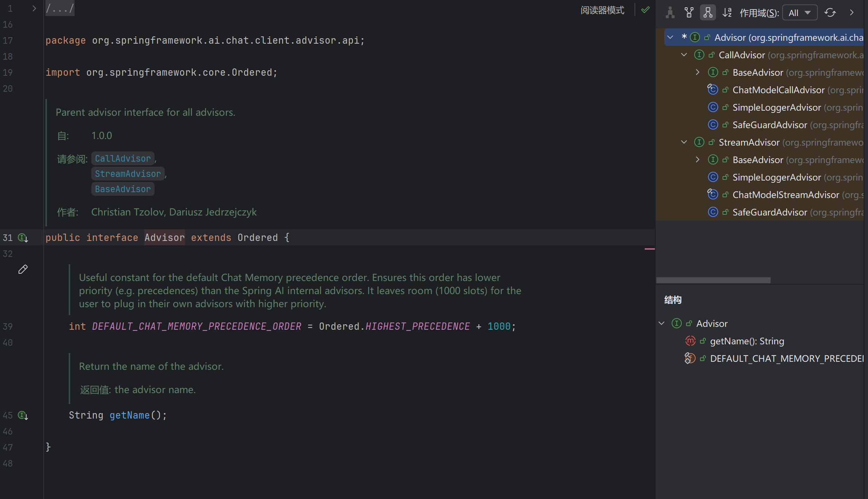
Task: Open the scope All dropdown
Action: pos(800,13)
